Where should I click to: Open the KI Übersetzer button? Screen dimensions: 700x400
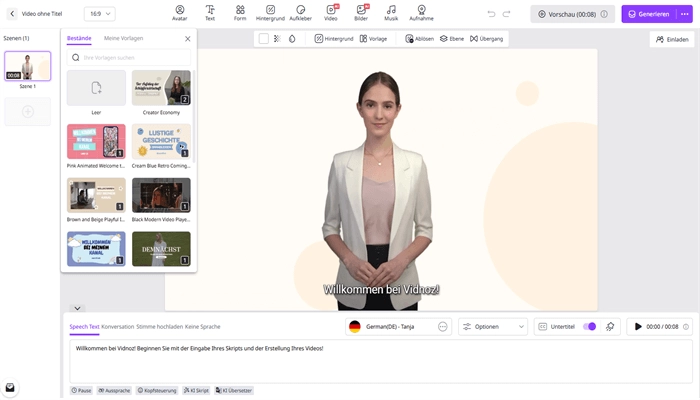coord(234,391)
